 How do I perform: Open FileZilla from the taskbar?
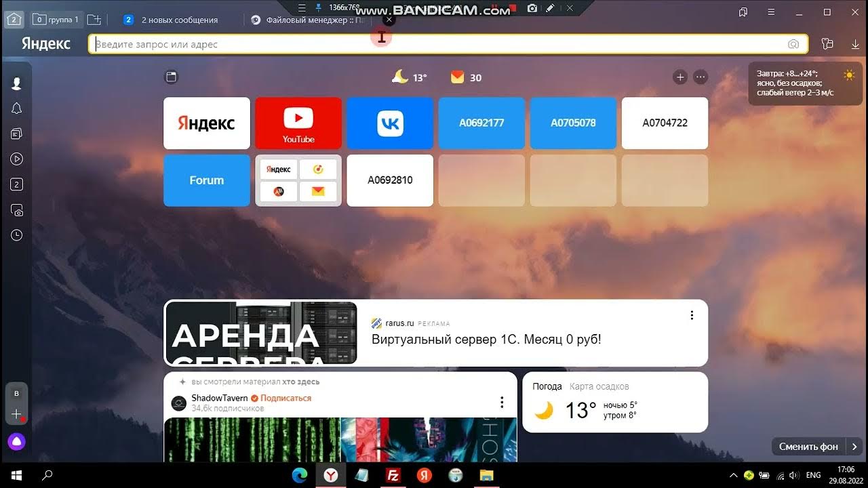tap(393, 475)
